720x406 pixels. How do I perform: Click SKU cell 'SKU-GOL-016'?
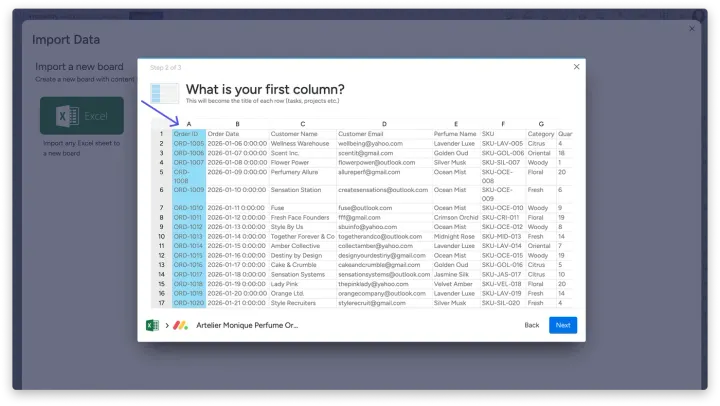coord(502,265)
